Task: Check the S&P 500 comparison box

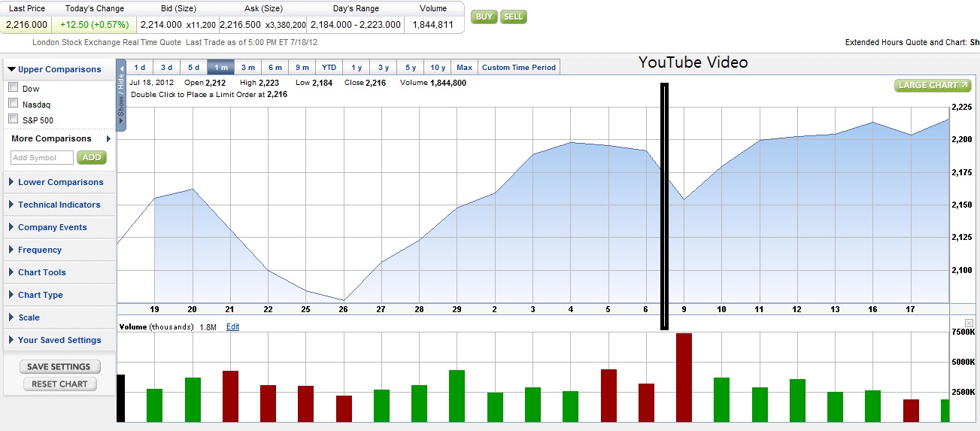Action: 13,119
